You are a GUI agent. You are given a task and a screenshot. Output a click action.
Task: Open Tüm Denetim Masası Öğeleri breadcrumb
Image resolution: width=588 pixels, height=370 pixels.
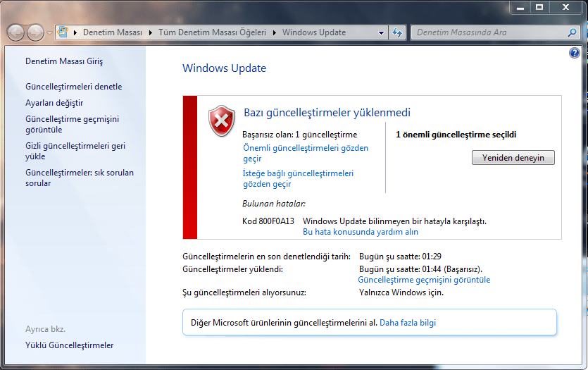click(x=212, y=32)
